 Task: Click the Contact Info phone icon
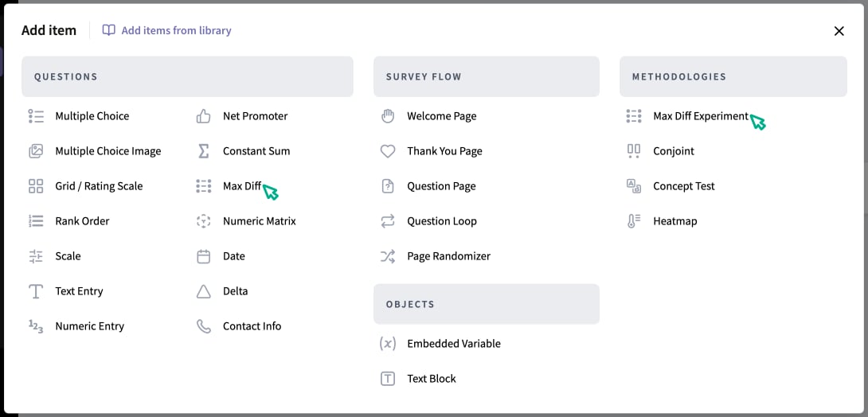coord(204,326)
